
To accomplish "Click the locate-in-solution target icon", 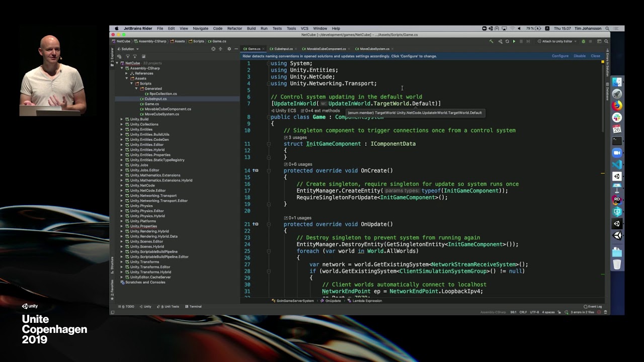I will 213,49.
